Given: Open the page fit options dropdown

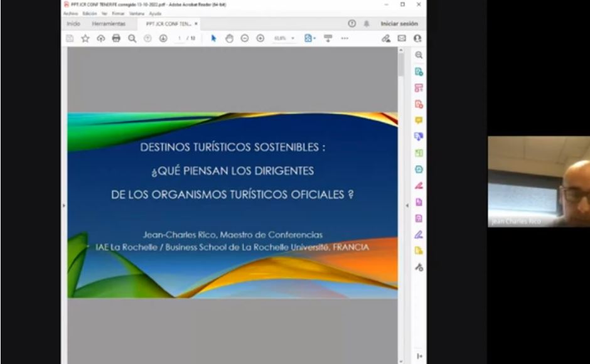Looking at the screenshot, I should 309,38.
